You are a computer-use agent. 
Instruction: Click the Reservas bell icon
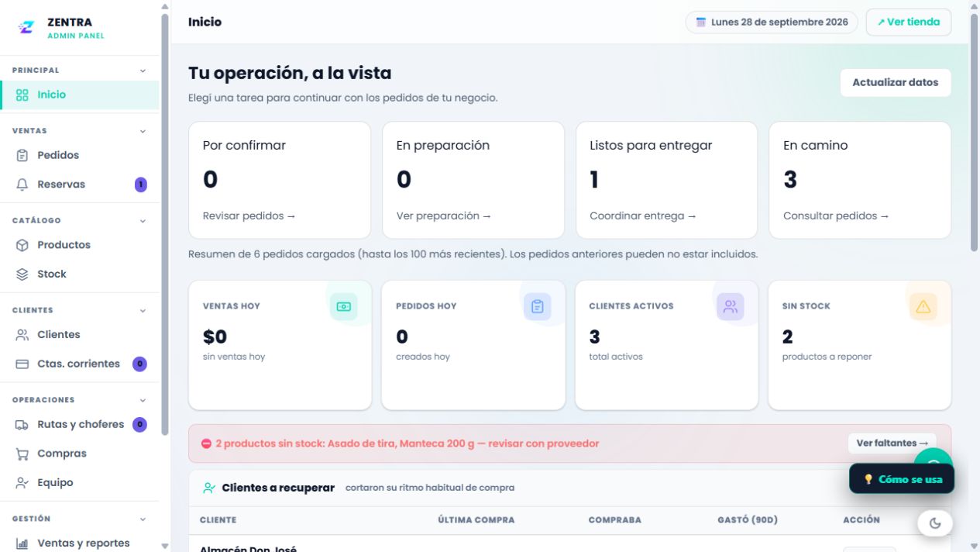click(22, 185)
